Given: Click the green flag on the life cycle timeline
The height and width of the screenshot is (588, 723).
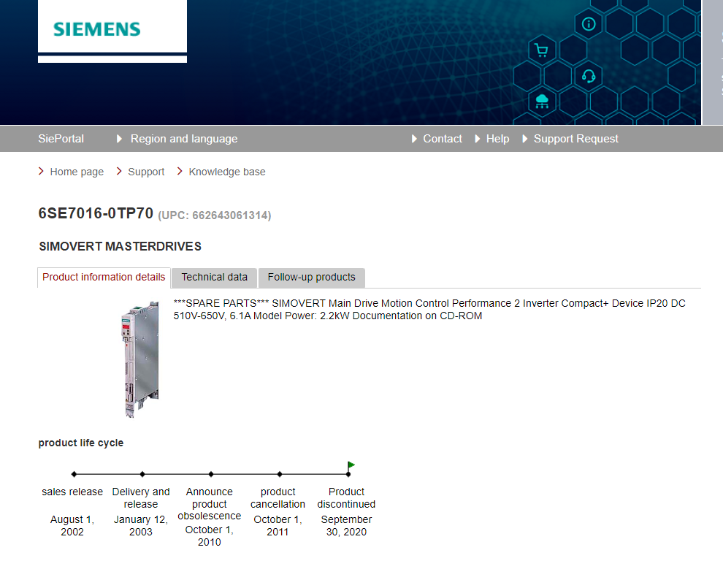Looking at the screenshot, I should 351,465.
